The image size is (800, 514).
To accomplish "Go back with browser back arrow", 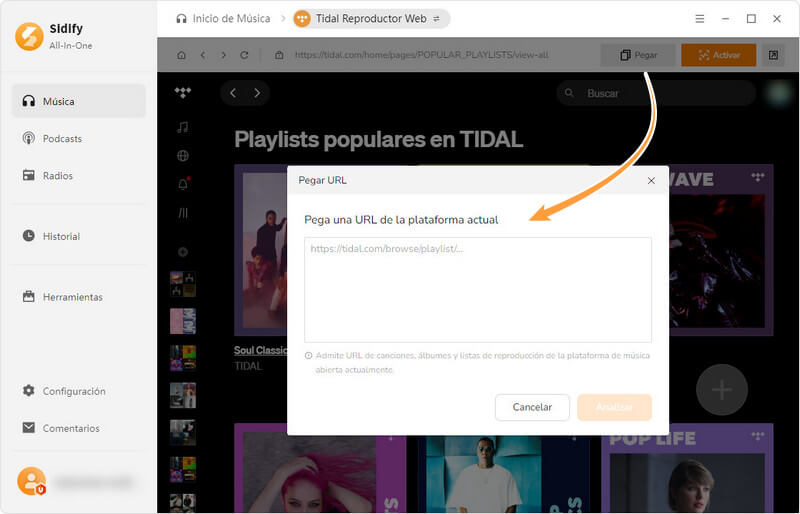I will point(203,55).
